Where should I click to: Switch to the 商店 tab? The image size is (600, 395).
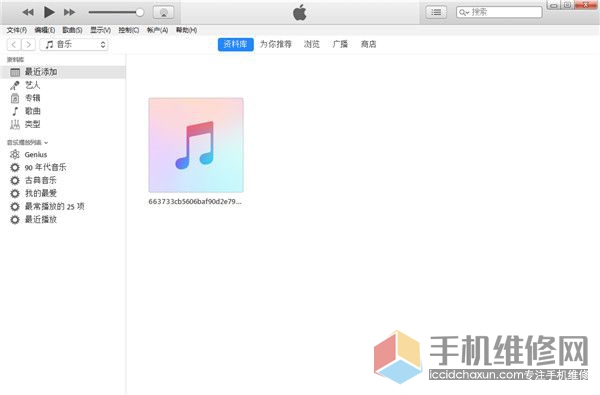point(368,44)
